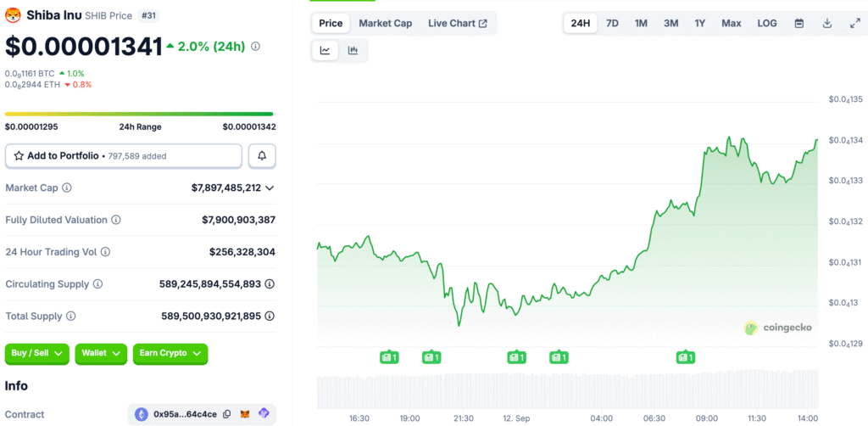
Task: Click Market Cap value $7,897,485,212
Action: click(x=226, y=188)
